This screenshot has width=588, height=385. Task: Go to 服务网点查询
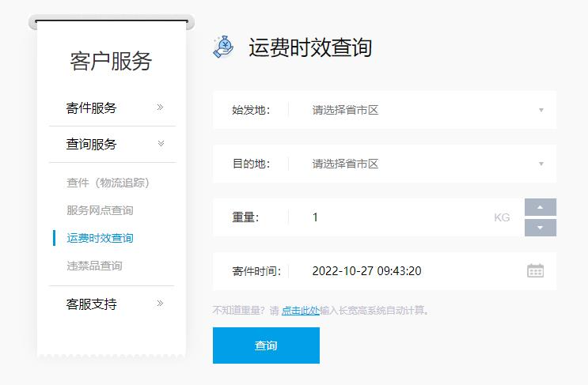tap(100, 210)
